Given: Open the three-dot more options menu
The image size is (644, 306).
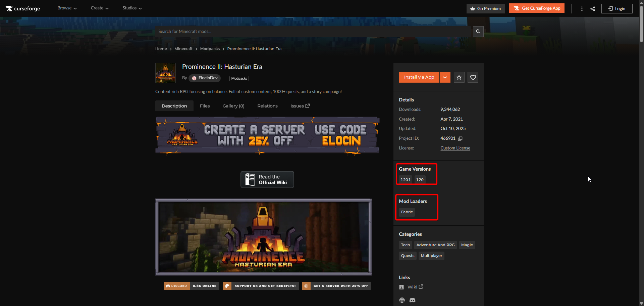Looking at the screenshot, I should pos(582,9).
